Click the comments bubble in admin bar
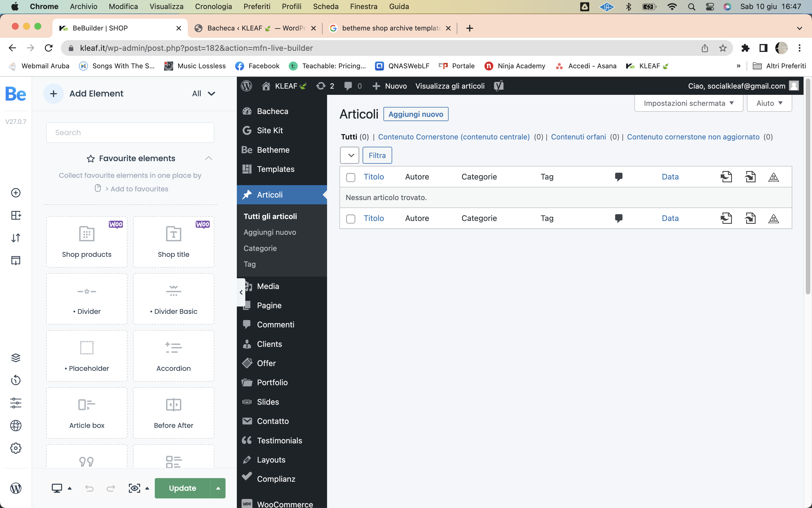Image resolution: width=812 pixels, height=508 pixels. [353, 86]
